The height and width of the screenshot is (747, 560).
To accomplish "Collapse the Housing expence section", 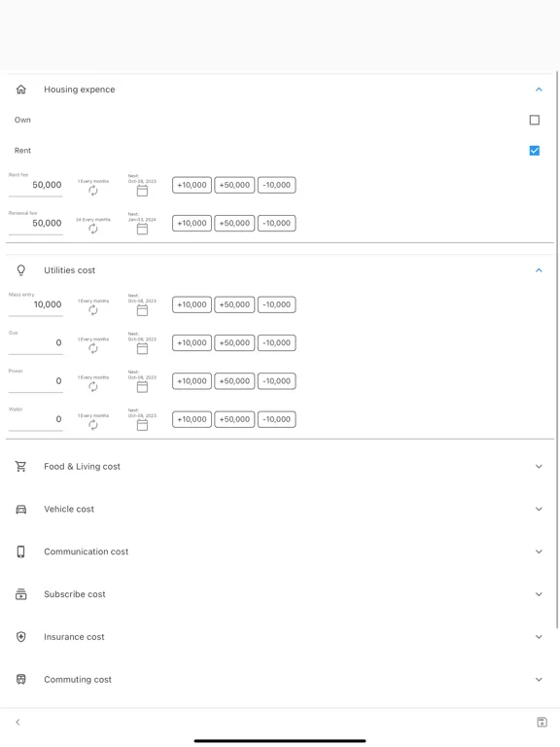I will pyautogui.click(x=539, y=89).
